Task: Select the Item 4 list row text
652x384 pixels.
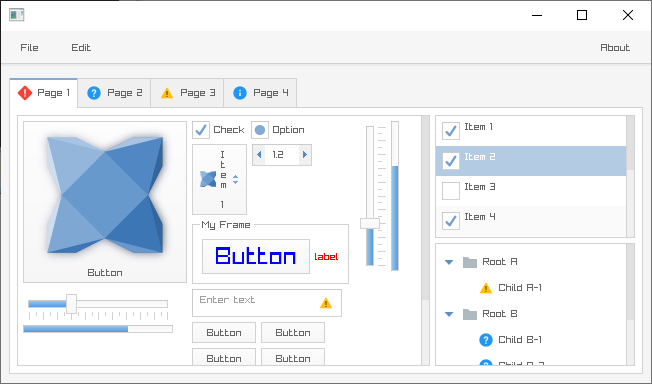Action: click(480, 217)
